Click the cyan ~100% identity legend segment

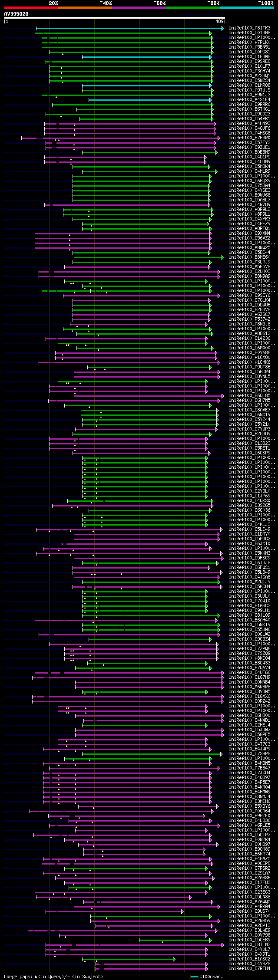coord(247,8)
